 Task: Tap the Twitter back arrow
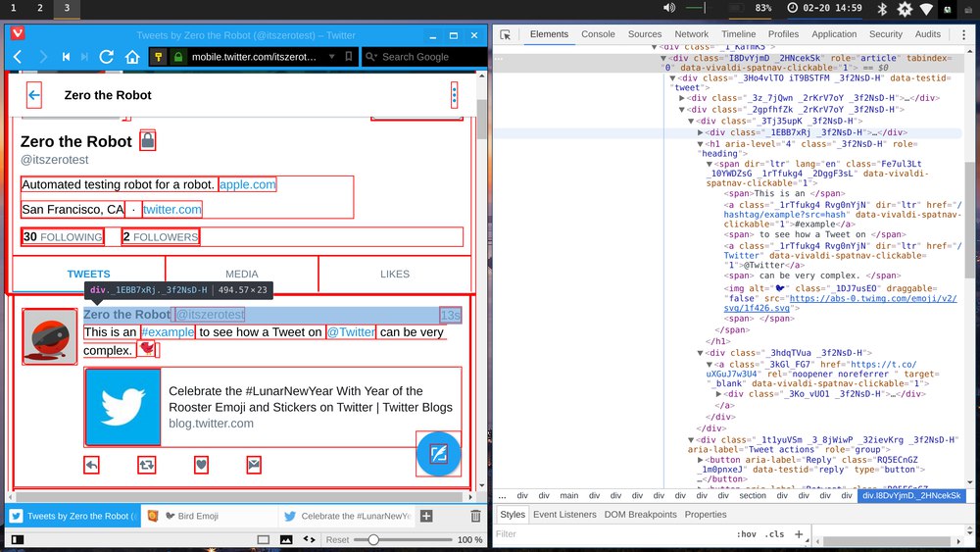click(x=33, y=95)
